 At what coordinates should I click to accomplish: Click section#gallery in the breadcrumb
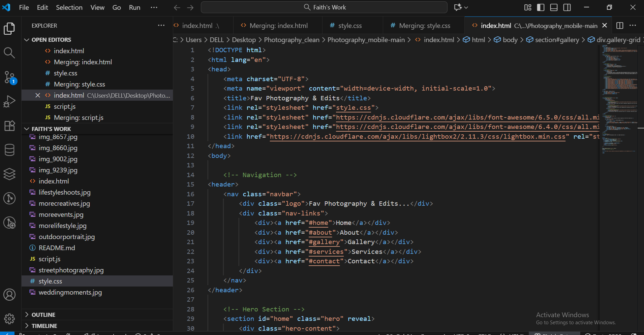coord(557,40)
